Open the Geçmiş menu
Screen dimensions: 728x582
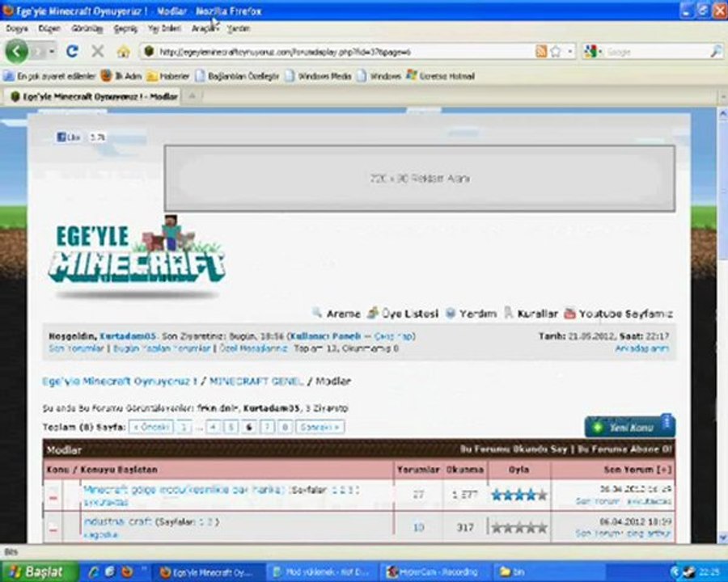point(125,28)
